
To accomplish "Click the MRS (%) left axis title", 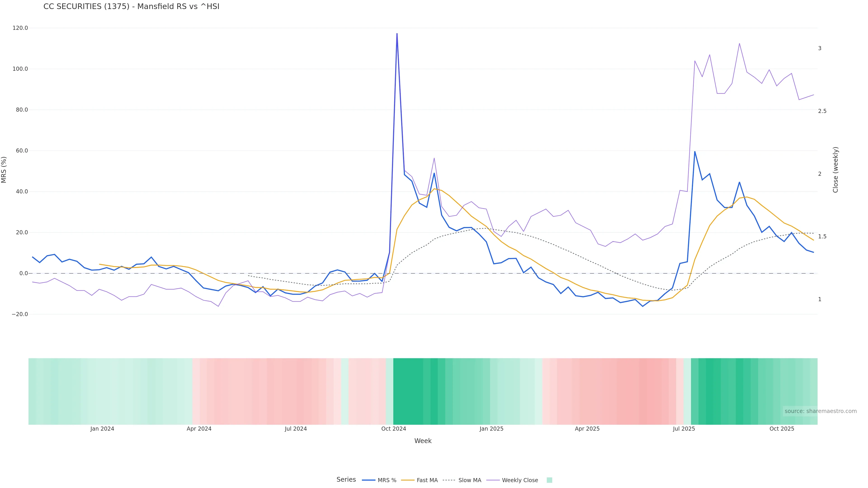I will pyautogui.click(x=4, y=170).
